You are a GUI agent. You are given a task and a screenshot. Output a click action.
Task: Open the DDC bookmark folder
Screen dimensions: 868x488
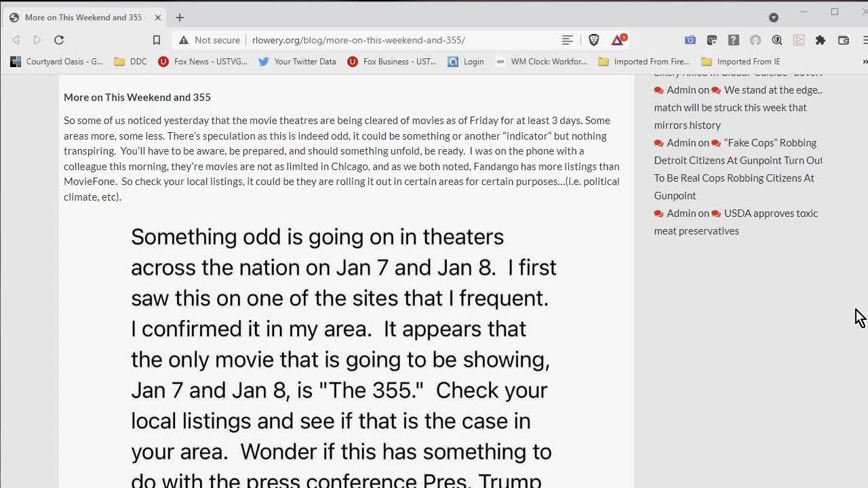130,61
